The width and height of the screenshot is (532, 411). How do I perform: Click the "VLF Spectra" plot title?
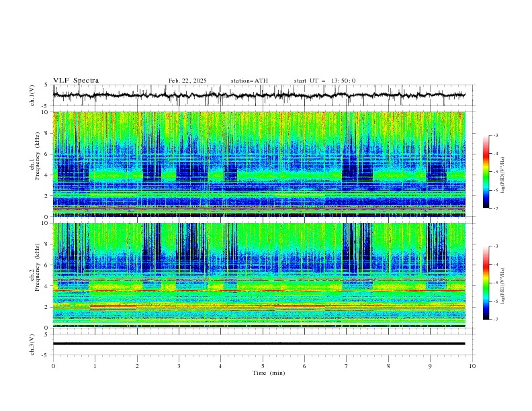(76, 81)
